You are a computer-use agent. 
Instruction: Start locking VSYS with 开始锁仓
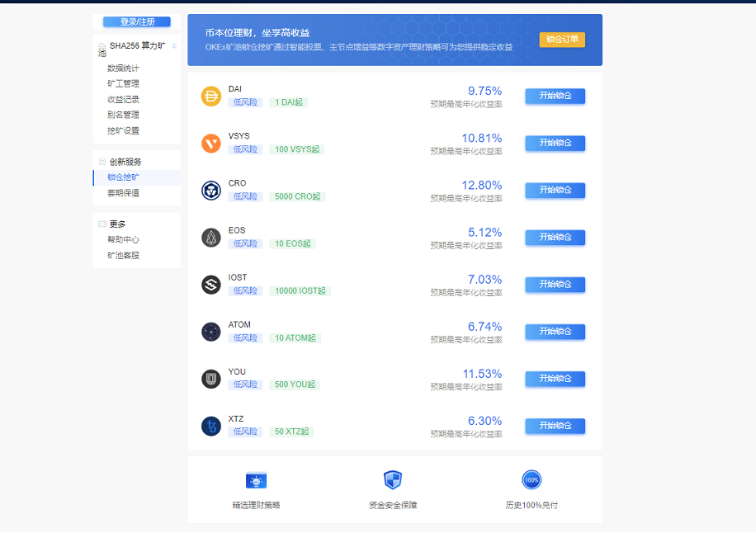click(x=555, y=143)
